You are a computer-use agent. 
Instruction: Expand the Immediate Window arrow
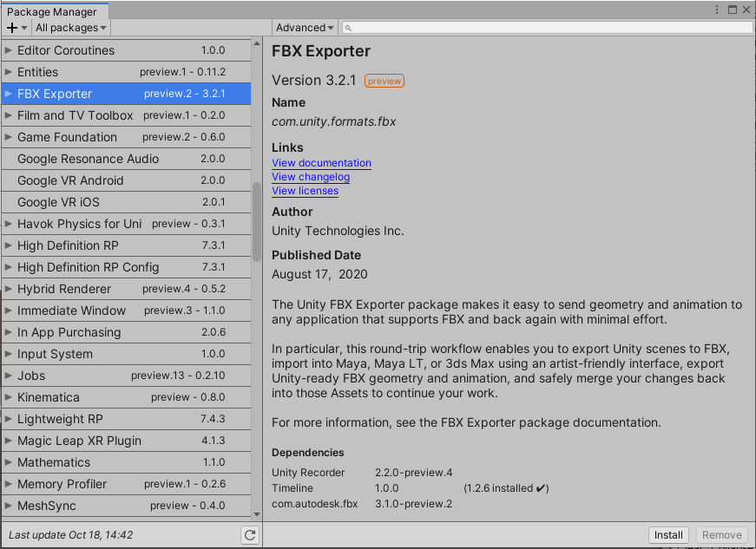[8, 310]
